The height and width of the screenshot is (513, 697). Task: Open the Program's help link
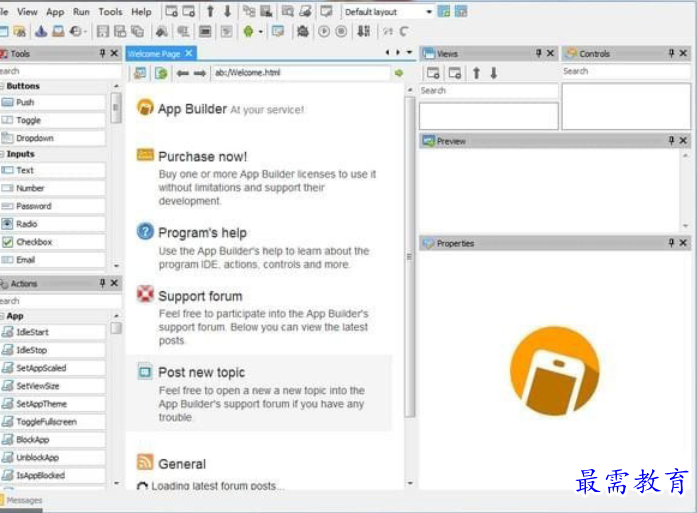click(202, 233)
